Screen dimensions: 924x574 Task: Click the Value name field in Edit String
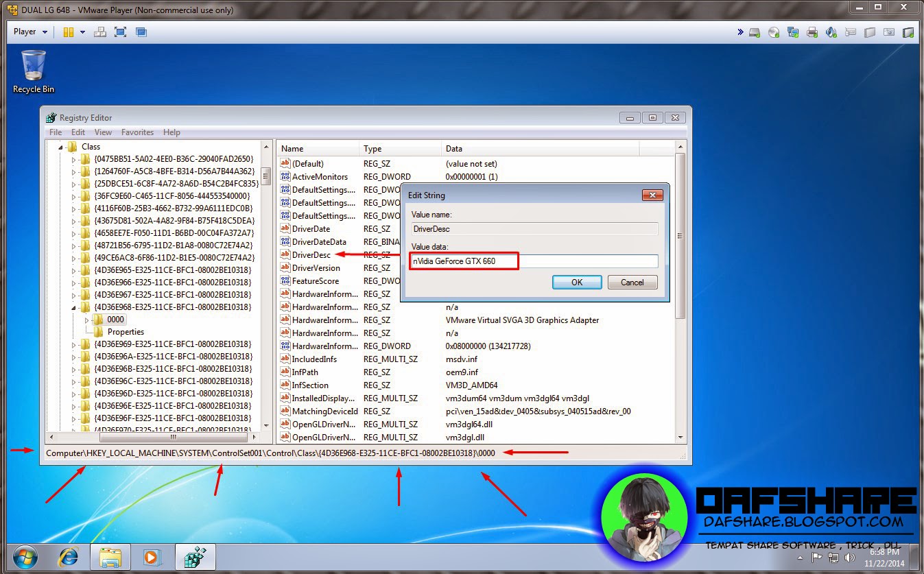coord(534,229)
